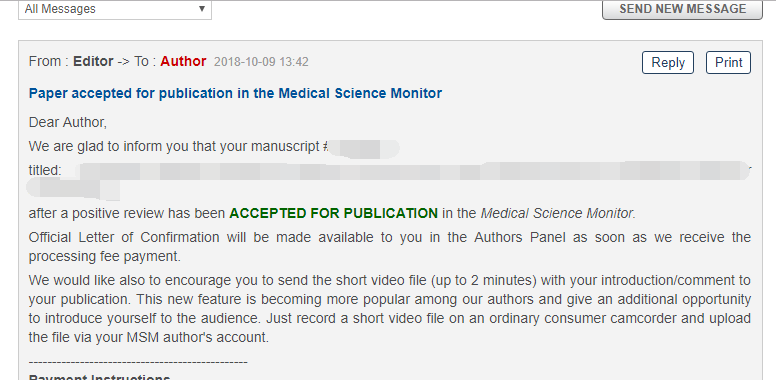Click the dashed separator line
The height and width of the screenshot is (380, 776).
click(138, 362)
